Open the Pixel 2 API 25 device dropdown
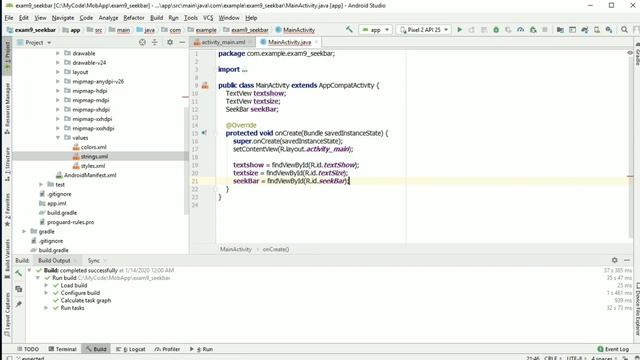 424,30
